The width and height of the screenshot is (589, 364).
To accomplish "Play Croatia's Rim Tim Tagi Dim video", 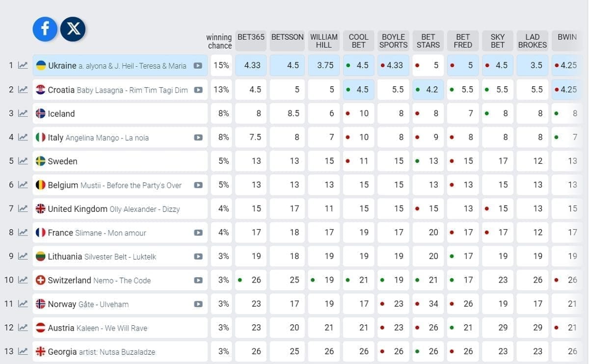I will coord(198,90).
